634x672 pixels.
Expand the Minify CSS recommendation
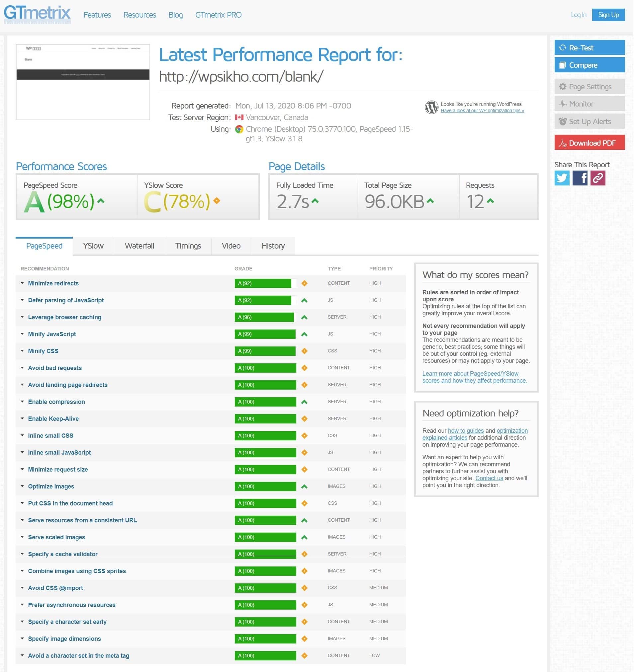[x=43, y=351]
